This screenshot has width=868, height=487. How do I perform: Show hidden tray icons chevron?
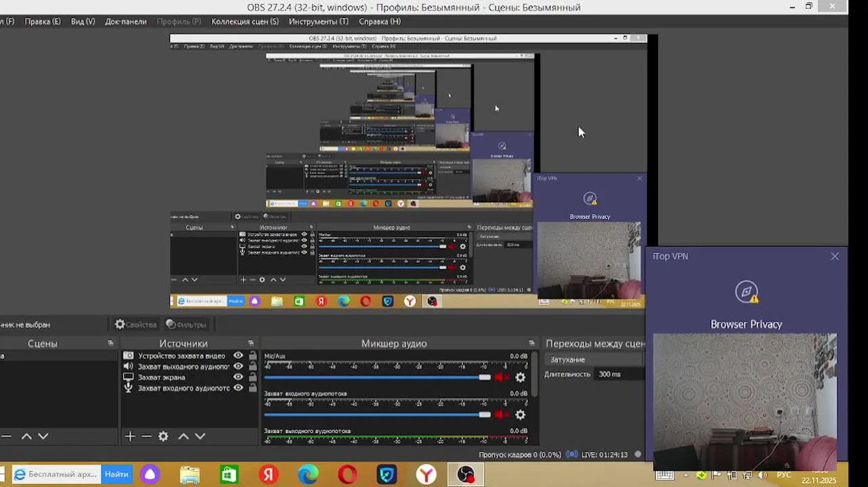point(685,476)
